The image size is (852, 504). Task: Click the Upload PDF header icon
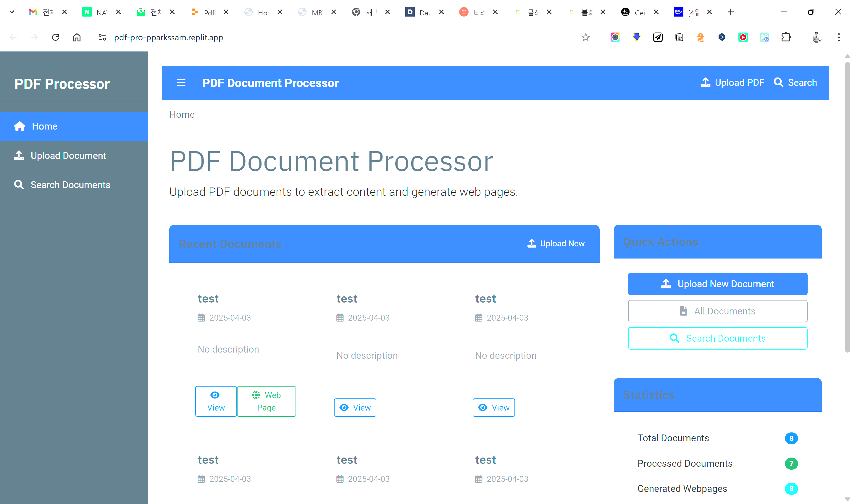705,83
